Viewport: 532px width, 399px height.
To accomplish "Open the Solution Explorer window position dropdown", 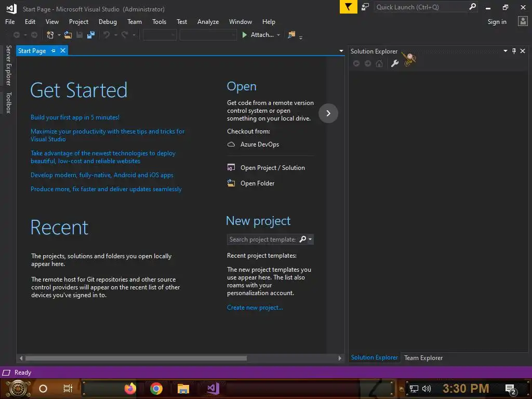I will click(x=505, y=51).
